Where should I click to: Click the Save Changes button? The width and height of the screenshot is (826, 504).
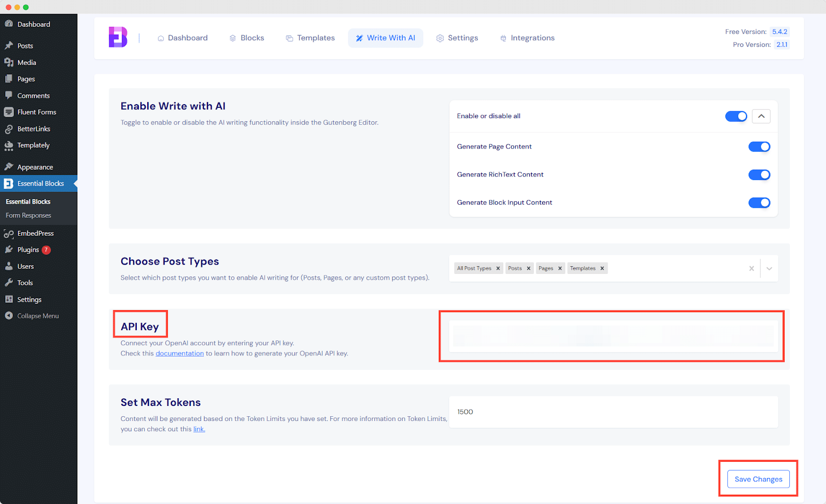758,479
